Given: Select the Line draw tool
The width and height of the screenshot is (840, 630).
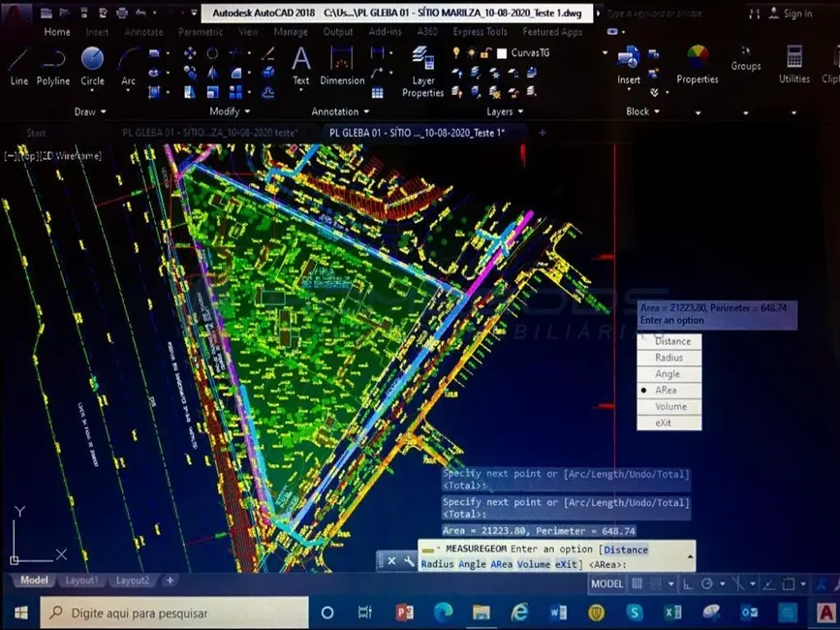Looking at the screenshot, I should tap(18, 64).
